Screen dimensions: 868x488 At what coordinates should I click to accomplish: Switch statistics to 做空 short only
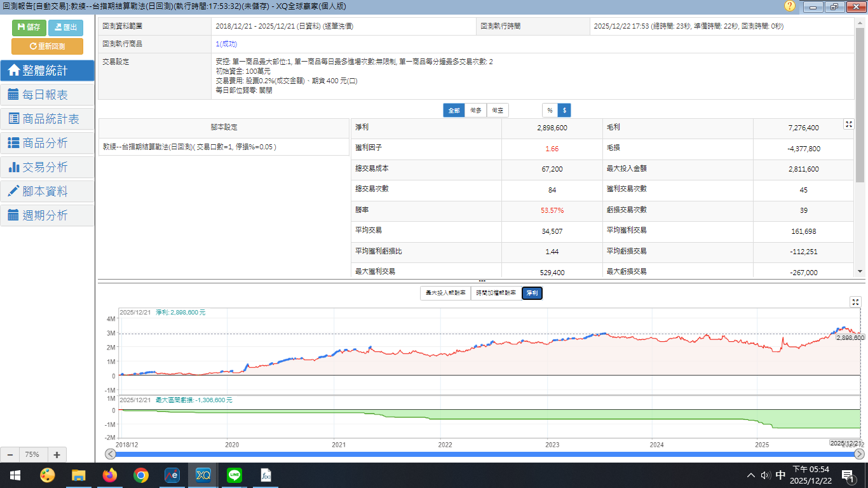(498, 111)
